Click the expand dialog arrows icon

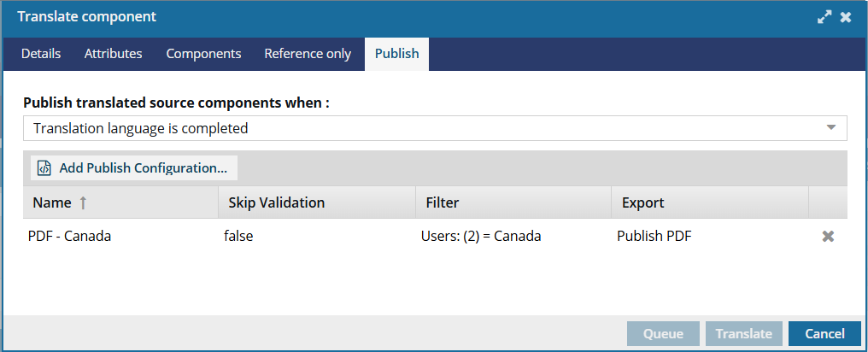point(824,17)
